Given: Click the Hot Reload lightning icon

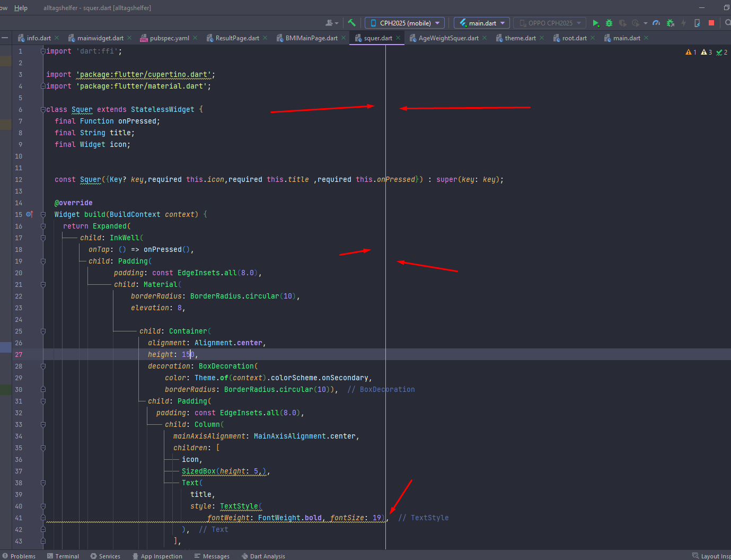Looking at the screenshot, I should coord(683,23).
